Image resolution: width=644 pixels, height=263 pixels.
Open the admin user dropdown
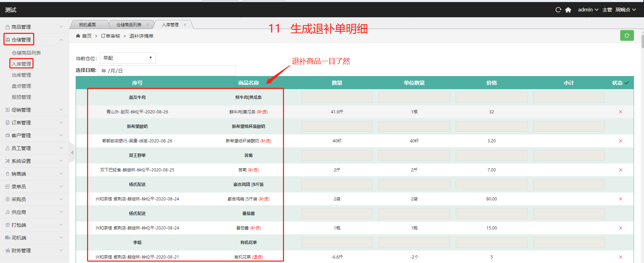[x=588, y=10]
